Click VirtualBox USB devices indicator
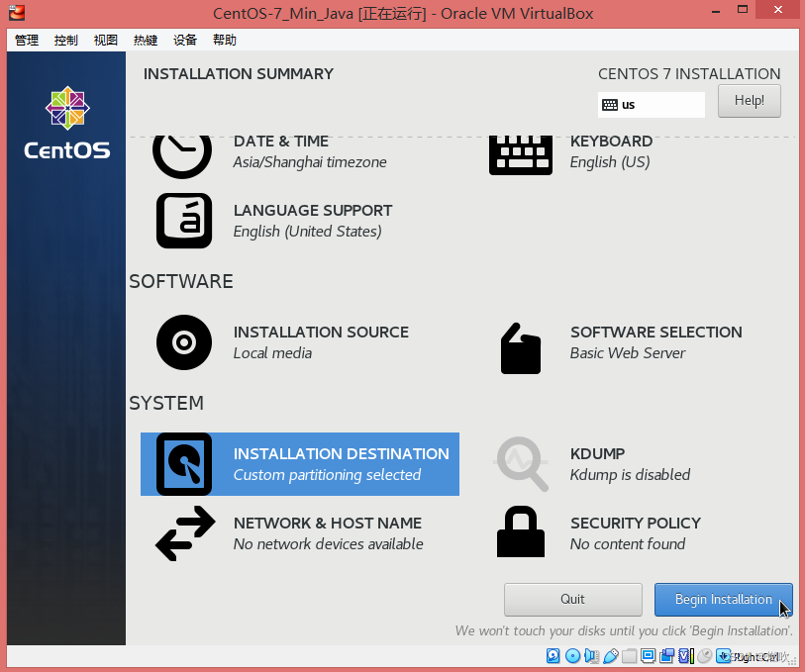This screenshot has height=672, width=805. click(610, 655)
